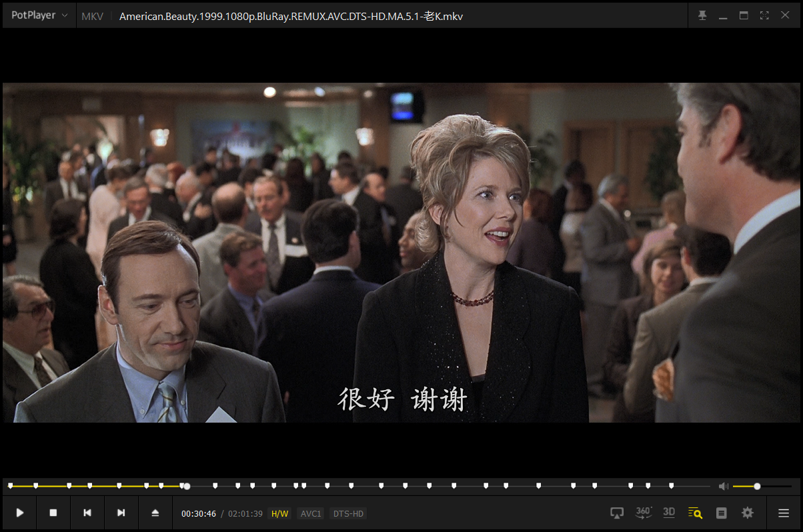This screenshot has height=532, width=803.
Task: Click the American.Beauty file name title
Action: click(291, 16)
